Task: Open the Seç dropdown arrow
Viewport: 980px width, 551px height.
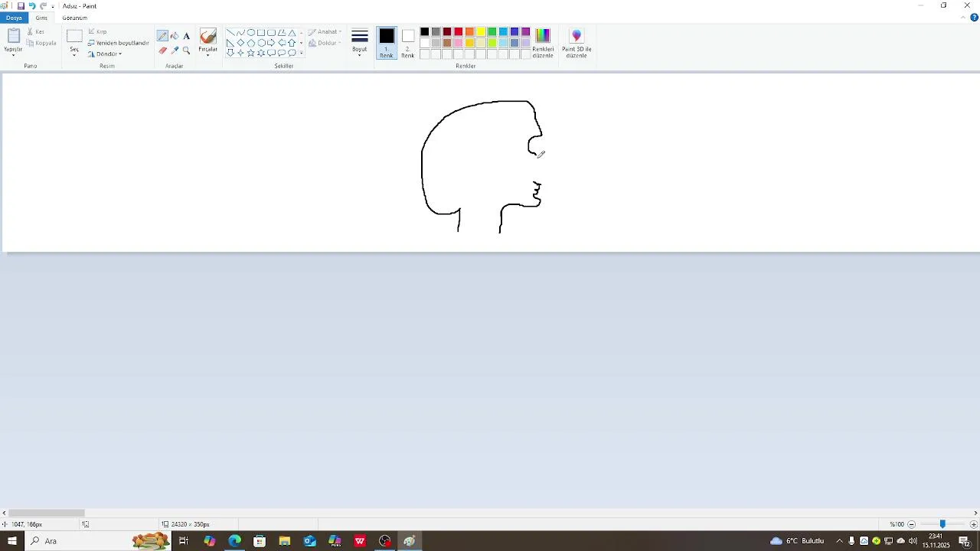Action: pyautogui.click(x=74, y=55)
